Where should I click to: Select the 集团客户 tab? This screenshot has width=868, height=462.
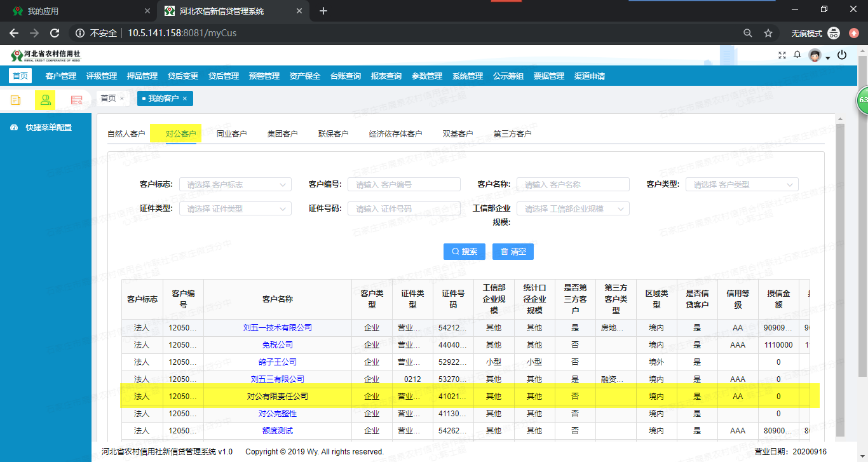282,133
